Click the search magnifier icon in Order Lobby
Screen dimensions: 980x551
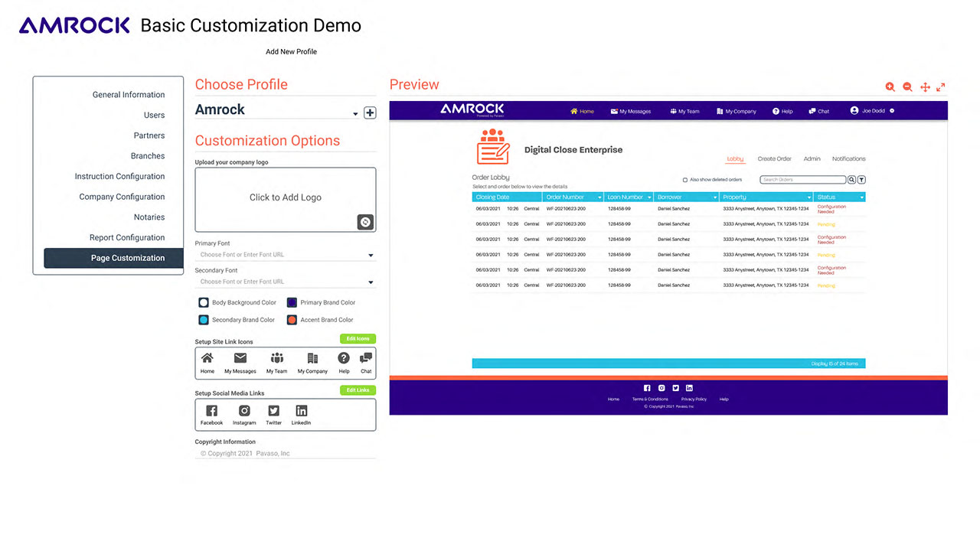851,180
